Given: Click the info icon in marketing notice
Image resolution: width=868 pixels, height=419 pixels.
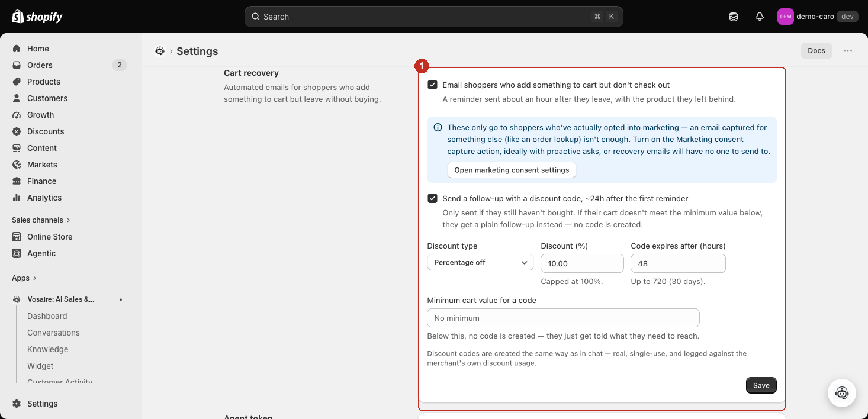Looking at the screenshot, I should click(438, 127).
